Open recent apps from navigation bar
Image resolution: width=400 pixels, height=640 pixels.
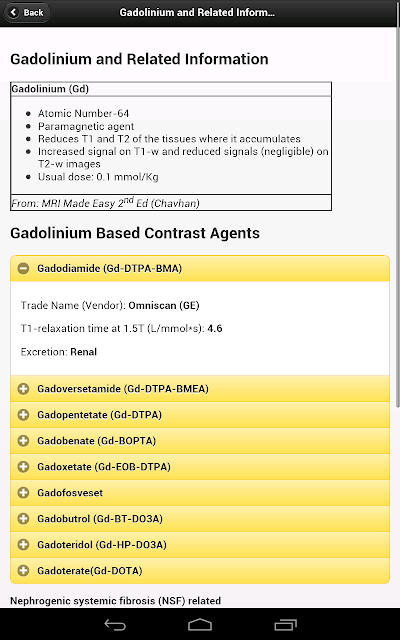(285, 624)
